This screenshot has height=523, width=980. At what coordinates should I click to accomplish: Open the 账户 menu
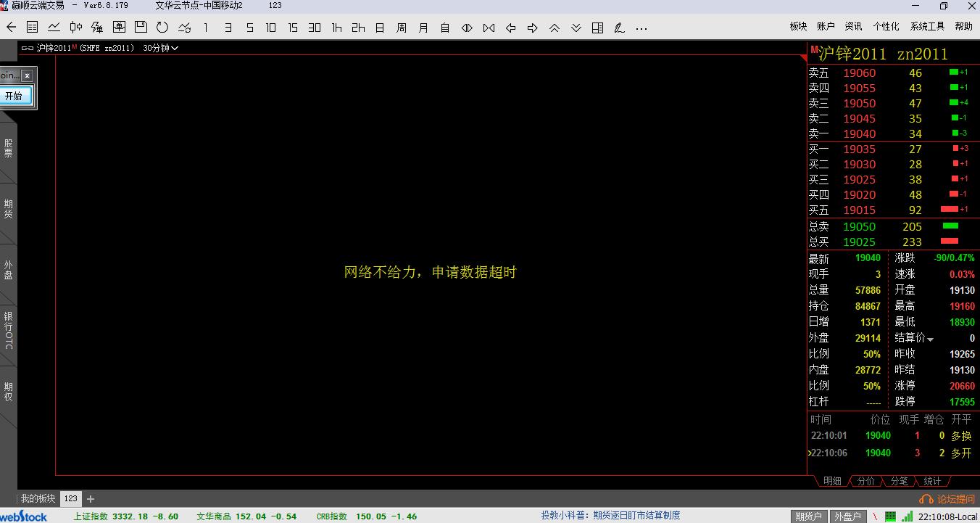826,26
